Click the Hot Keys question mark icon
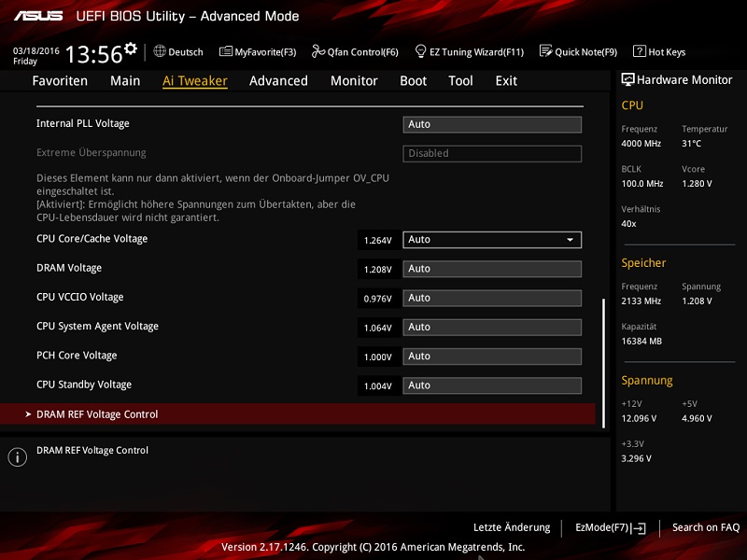The height and width of the screenshot is (560, 747). pyautogui.click(x=640, y=51)
